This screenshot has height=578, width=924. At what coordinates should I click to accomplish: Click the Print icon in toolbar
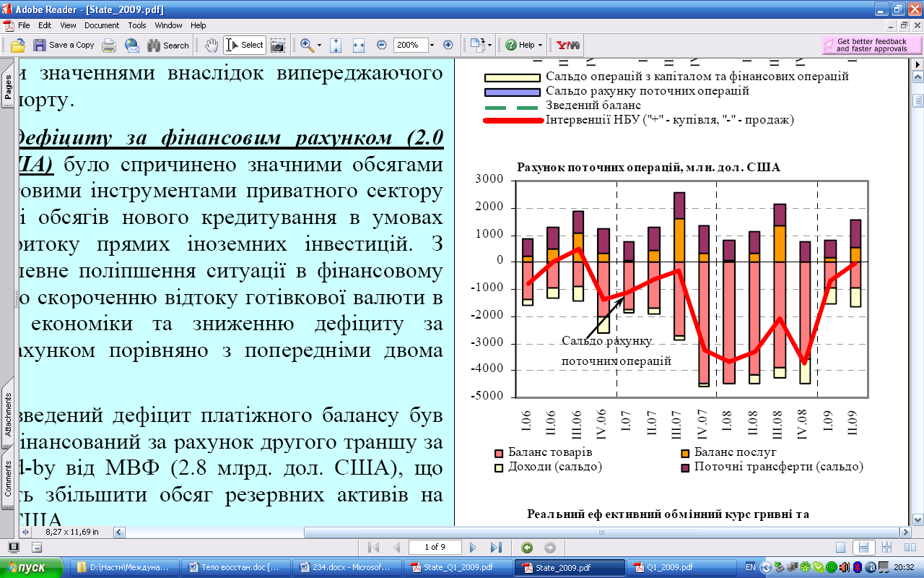click(x=109, y=45)
